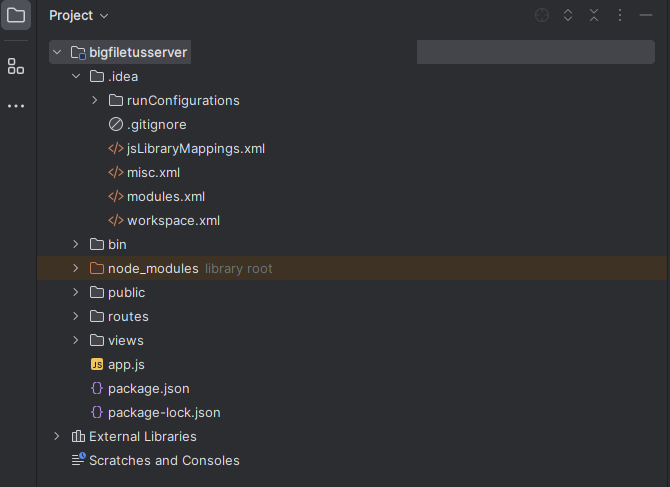
Task: Select app.js in the tree
Action: click(x=126, y=365)
